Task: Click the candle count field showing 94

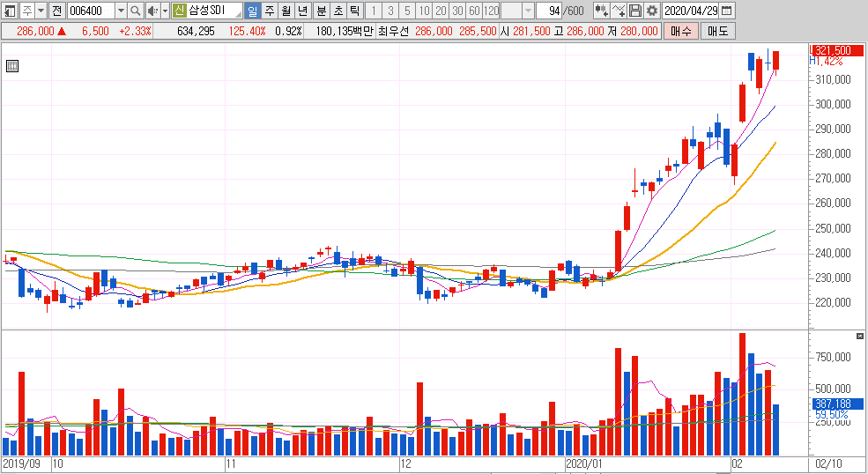Action: coord(553,11)
